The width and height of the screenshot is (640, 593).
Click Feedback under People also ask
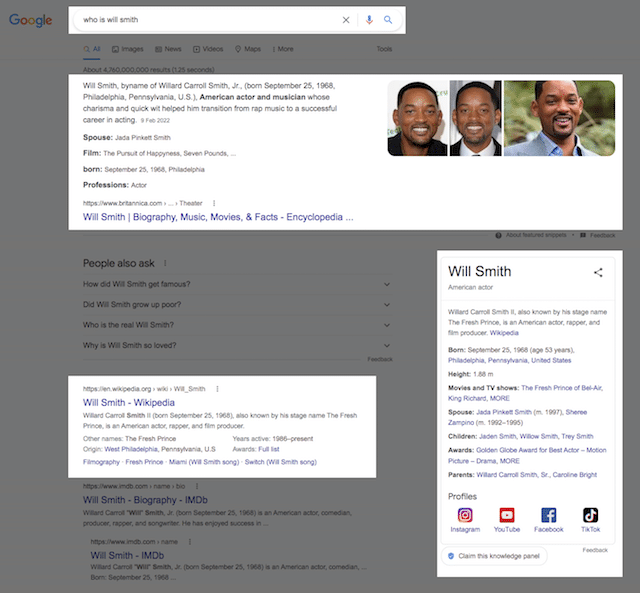tap(380, 359)
